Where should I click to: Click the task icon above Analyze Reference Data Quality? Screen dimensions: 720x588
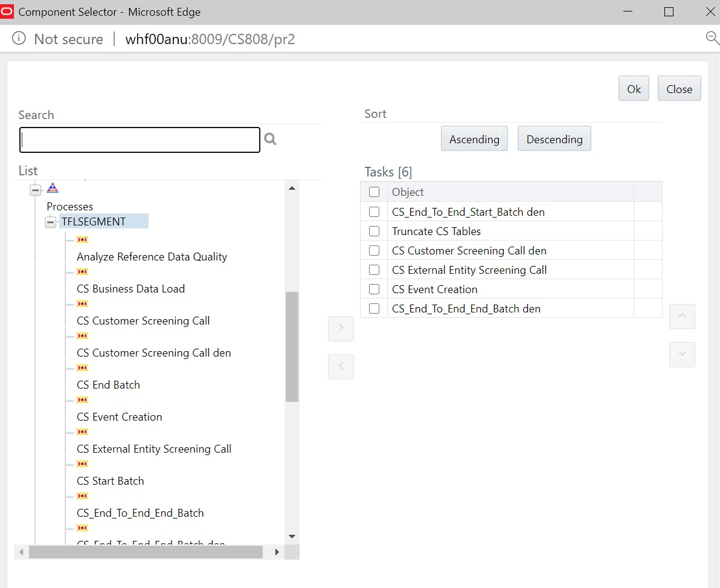click(x=82, y=239)
